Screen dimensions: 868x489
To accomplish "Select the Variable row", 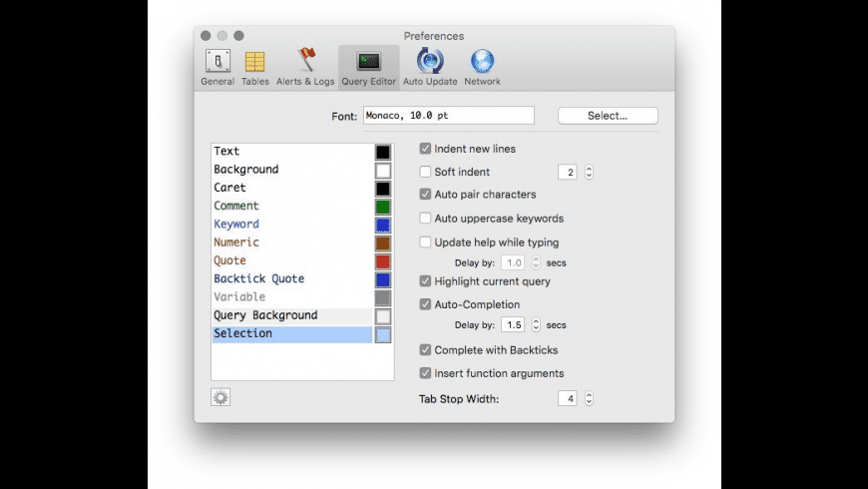I will click(292, 297).
